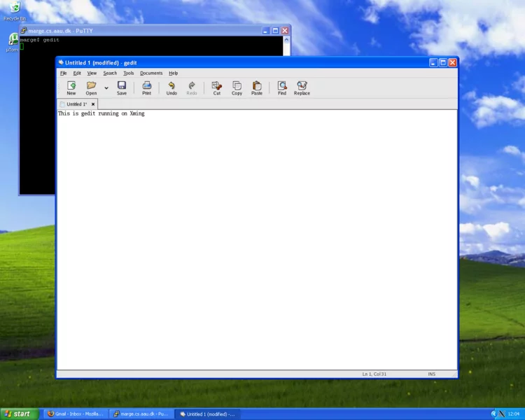Open the Edit menu
525x420 pixels.
pos(77,73)
